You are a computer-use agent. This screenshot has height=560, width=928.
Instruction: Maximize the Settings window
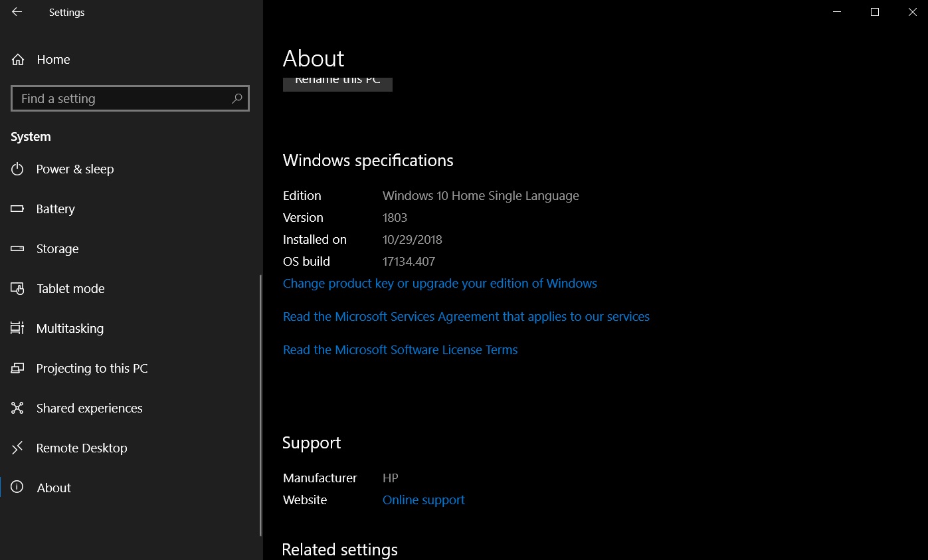pos(875,12)
